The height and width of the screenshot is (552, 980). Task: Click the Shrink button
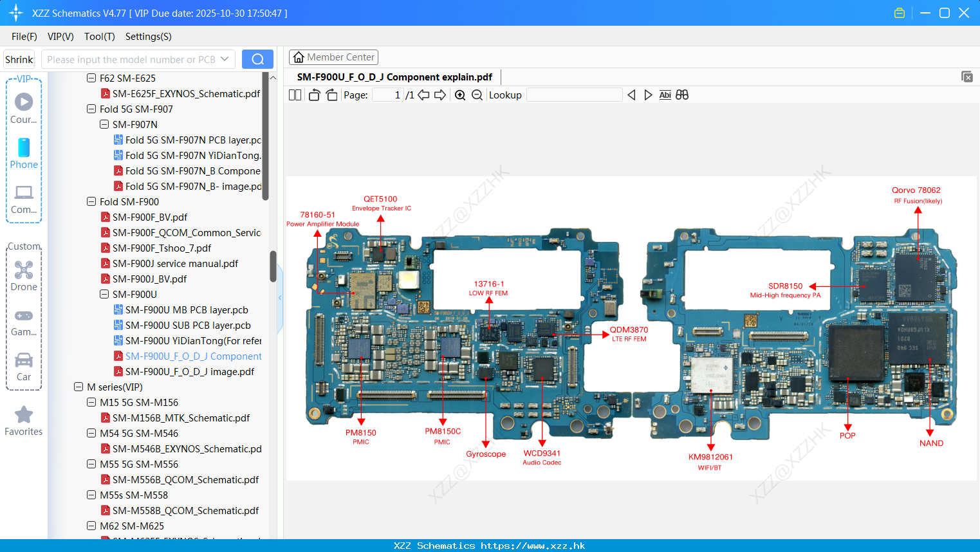pyautogui.click(x=19, y=59)
